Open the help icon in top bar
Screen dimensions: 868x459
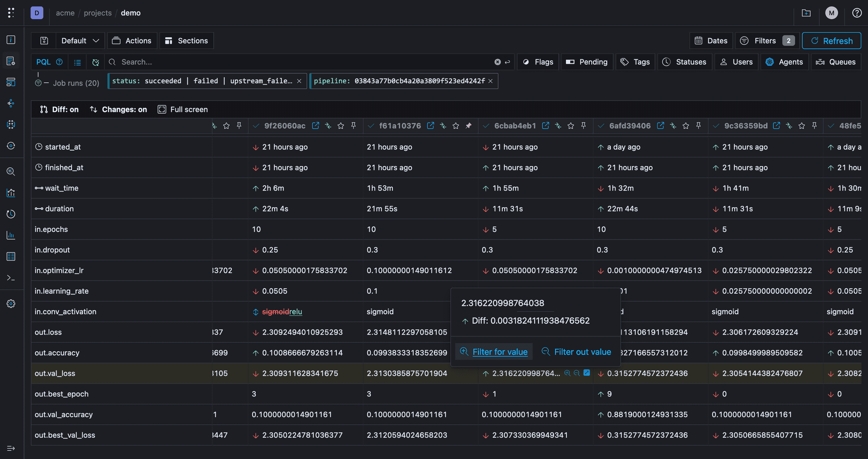coord(856,13)
